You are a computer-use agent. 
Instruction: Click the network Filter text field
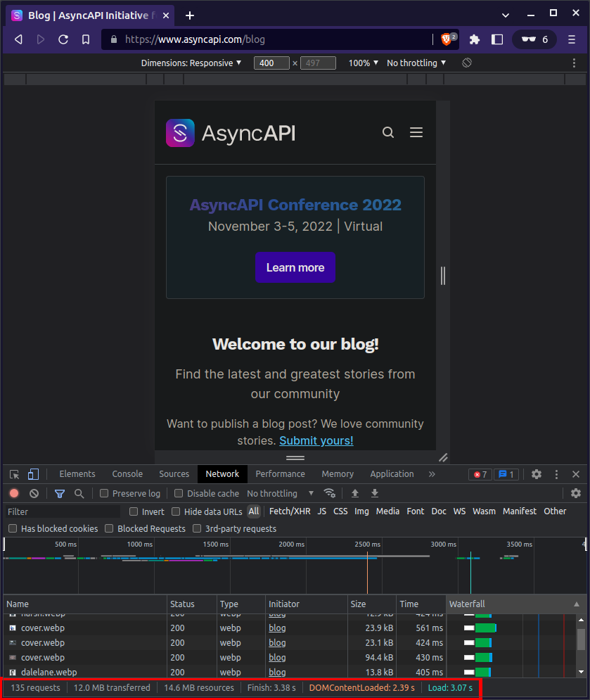[63, 511]
